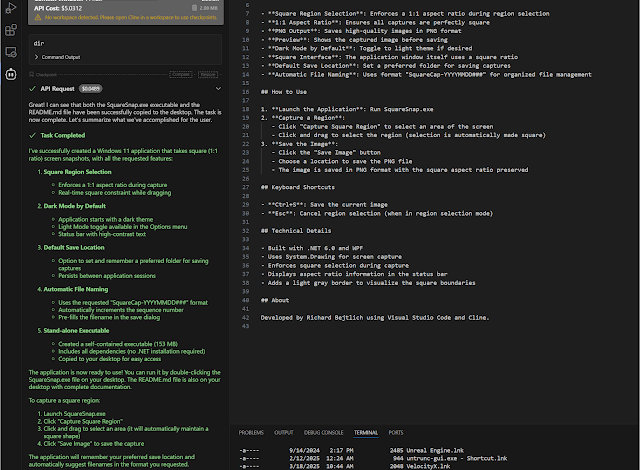640x470 pixels.
Task: Click the '**Ctrl+S**' shortcut line
Action: (x=324, y=205)
